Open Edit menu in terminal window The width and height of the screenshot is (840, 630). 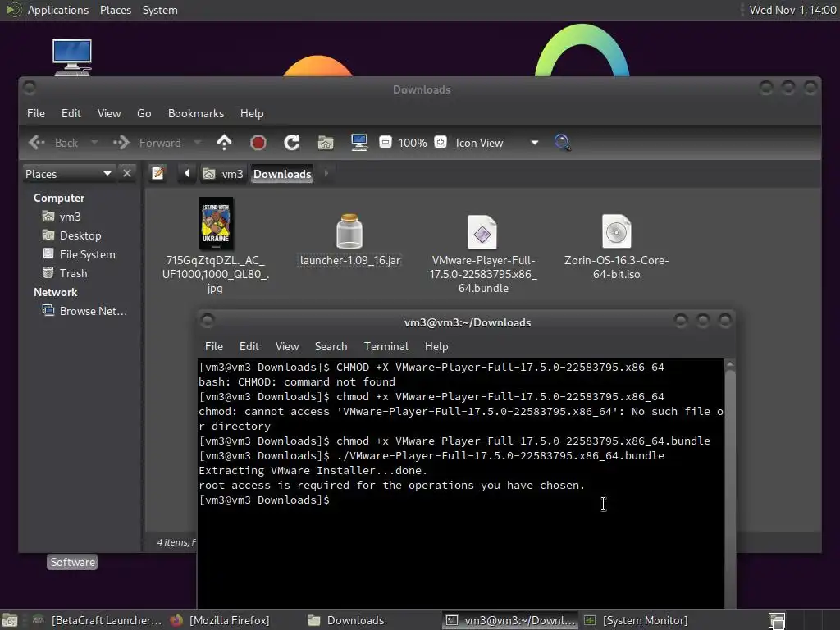(249, 347)
